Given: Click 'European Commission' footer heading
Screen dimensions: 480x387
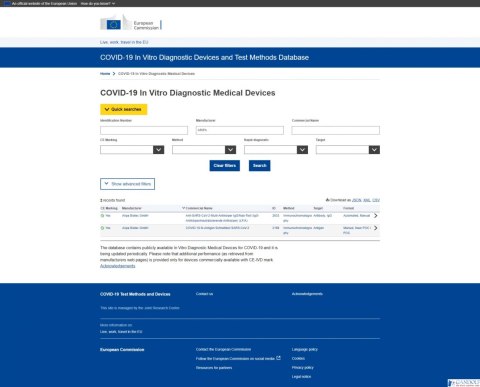Looking at the screenshot, I should coord(122,350).
